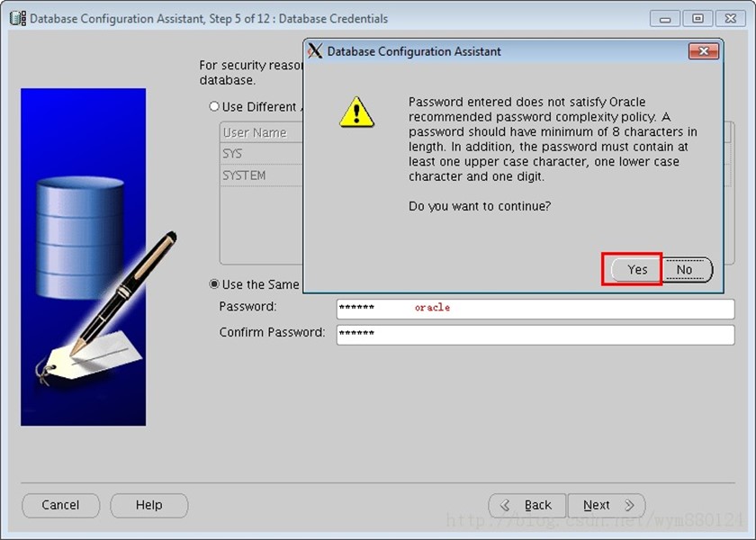This screenshot has height=540, width=756.
Task: Click the Confirm Password input field
Action: tap(535, 335)
